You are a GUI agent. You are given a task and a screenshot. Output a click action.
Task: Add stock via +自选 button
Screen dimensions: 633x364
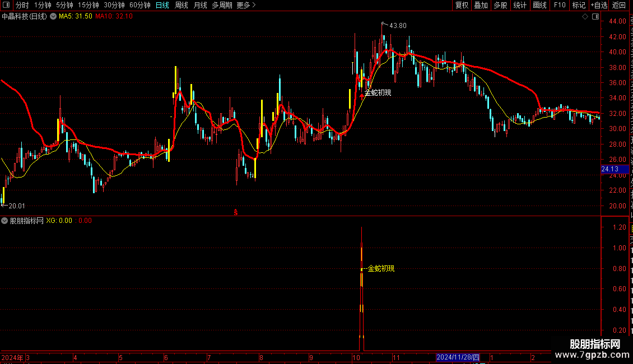(599, 5)
